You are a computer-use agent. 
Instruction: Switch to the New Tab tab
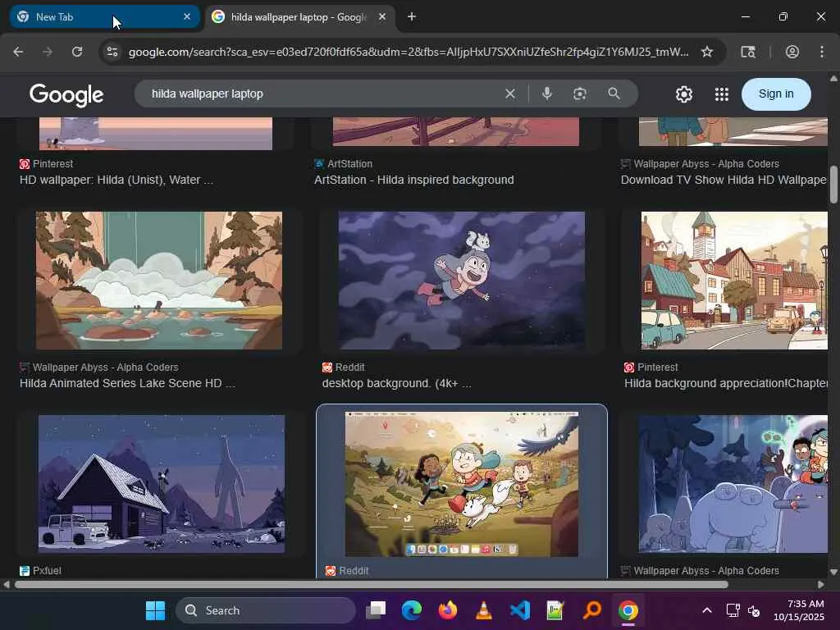pos(104,16)
